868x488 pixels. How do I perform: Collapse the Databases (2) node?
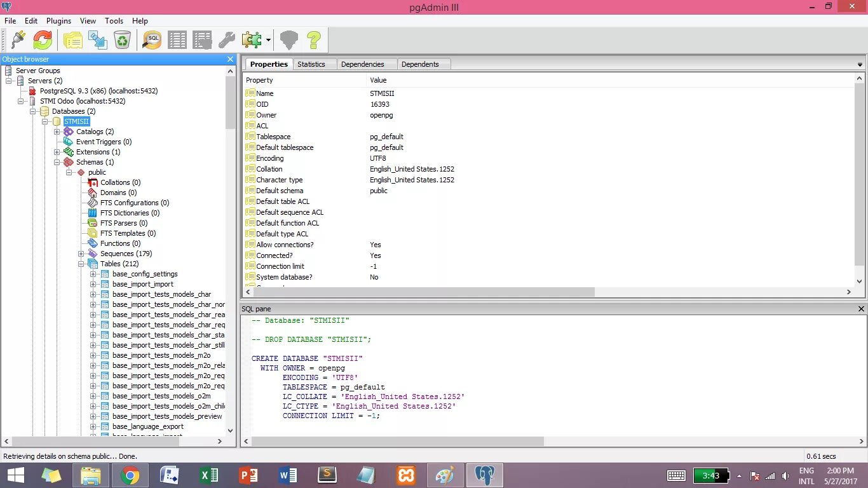tap(33, 111)
